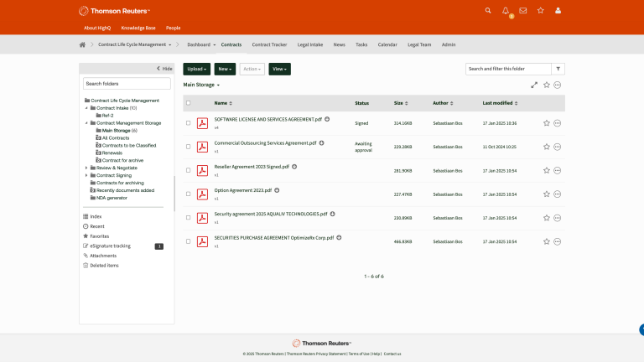The image size is (644, 362).
Task: Open the Legal Intake tab
Action: tap(310, 44)
